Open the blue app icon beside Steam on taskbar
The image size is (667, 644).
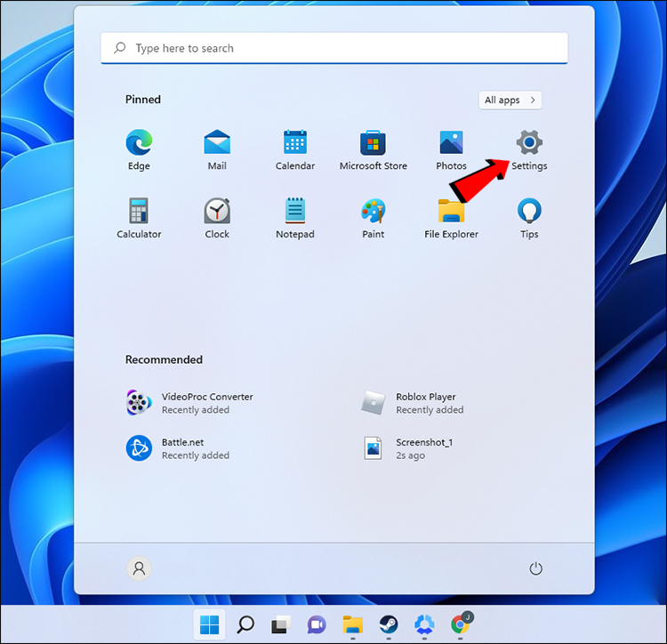(x=424, y=624)
